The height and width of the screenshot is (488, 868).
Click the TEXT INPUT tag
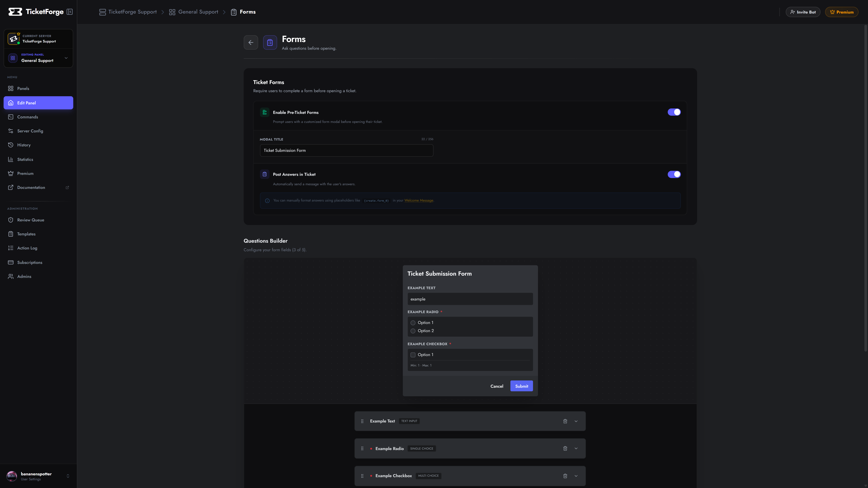pyautogui.click(x=409, y=421)
